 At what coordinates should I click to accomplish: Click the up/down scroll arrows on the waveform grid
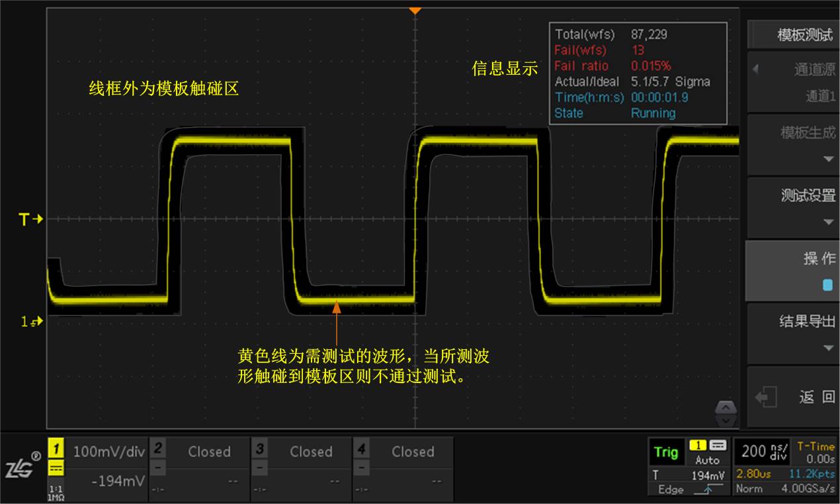click(726, 413)
